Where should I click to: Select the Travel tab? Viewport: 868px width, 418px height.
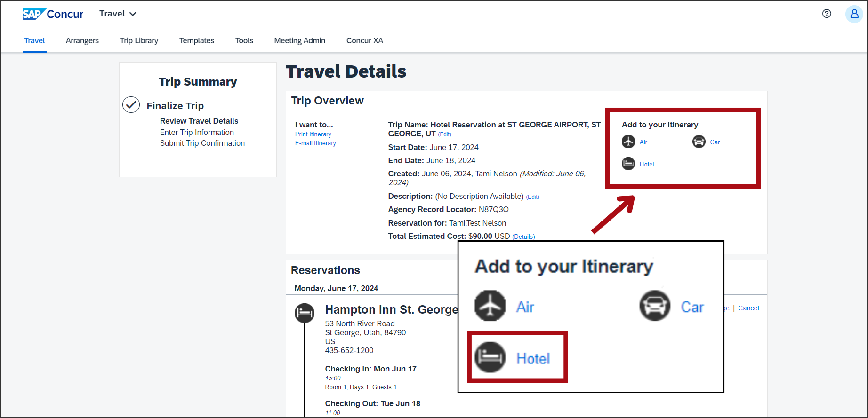(34, 40)
